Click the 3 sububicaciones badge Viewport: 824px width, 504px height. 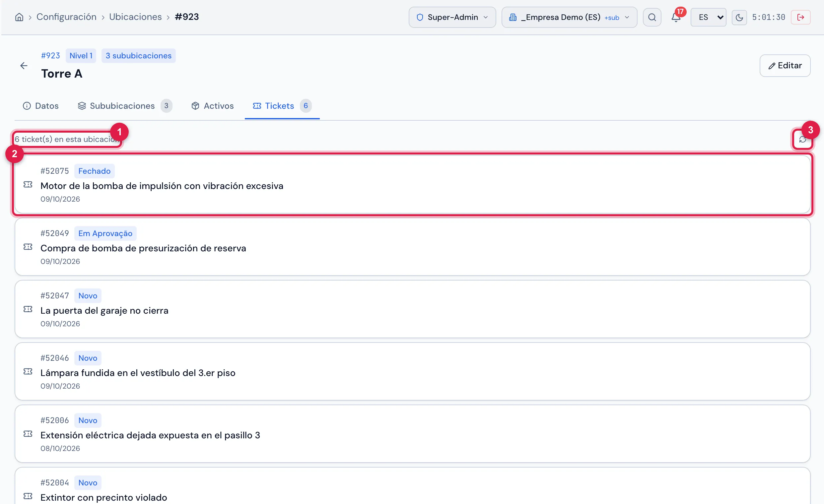pyautogui.click(x=138, y=55)
